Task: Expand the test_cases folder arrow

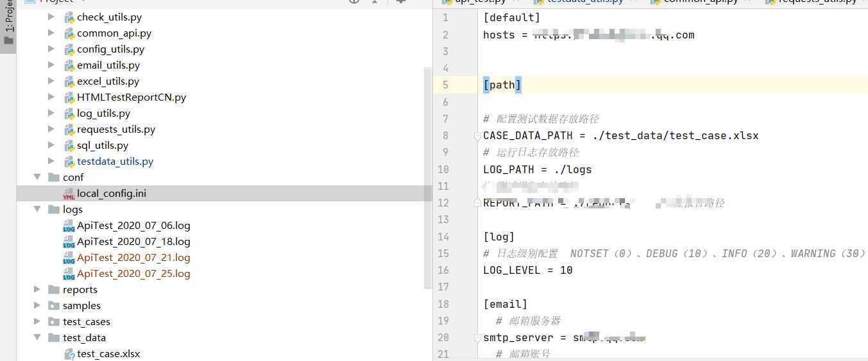Action: click(37, 321)
